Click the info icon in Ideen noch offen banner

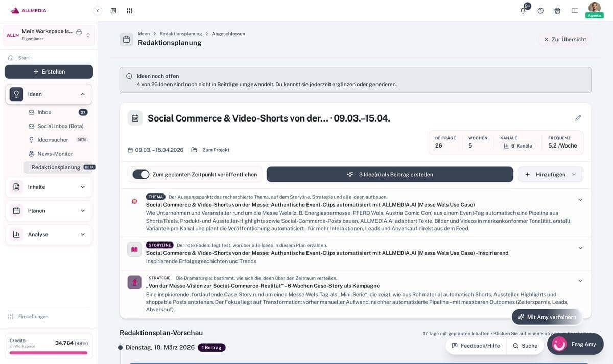[x=129, y=76]
